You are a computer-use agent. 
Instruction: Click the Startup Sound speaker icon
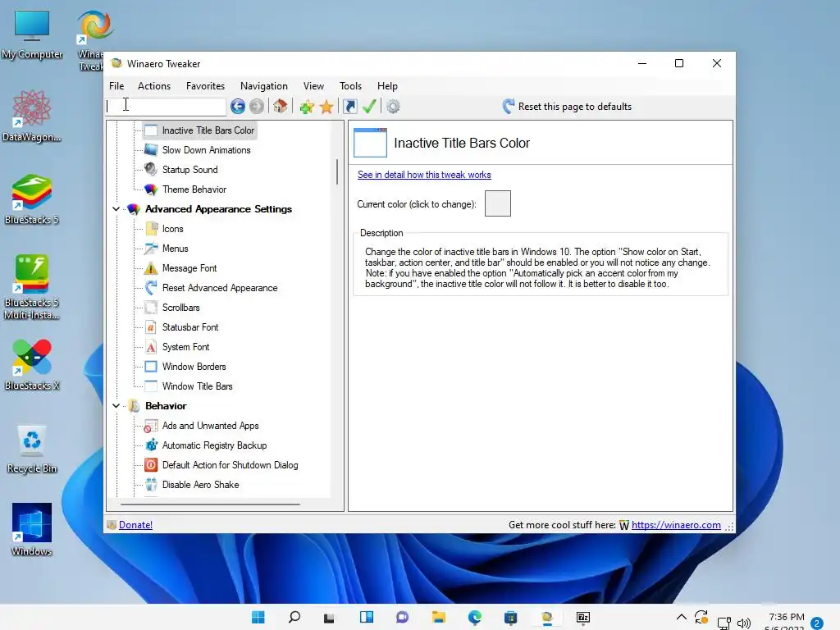click(x=151, y=169)
